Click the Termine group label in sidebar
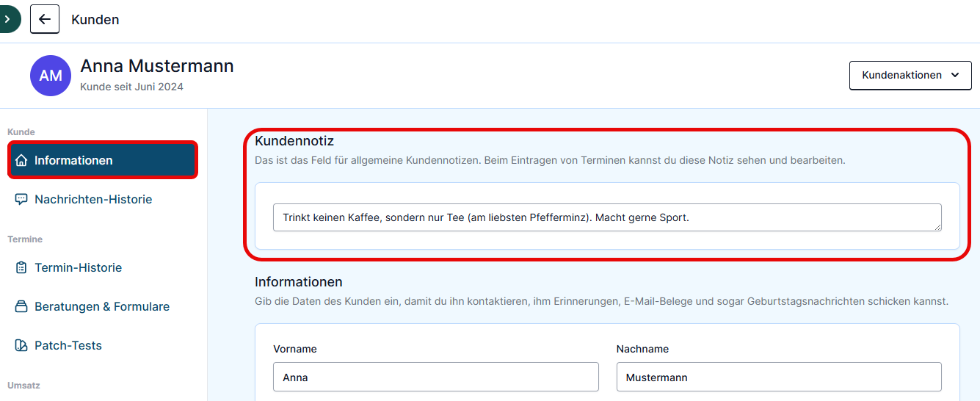Image resolution: width=980 pixels, height=401 pixels. click(x=25, y=239)
